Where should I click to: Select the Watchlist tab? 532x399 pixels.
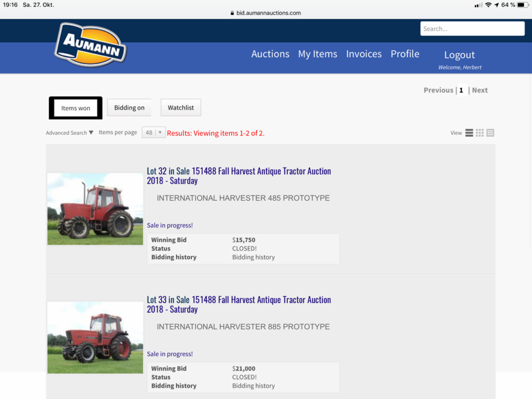[181, 107]
